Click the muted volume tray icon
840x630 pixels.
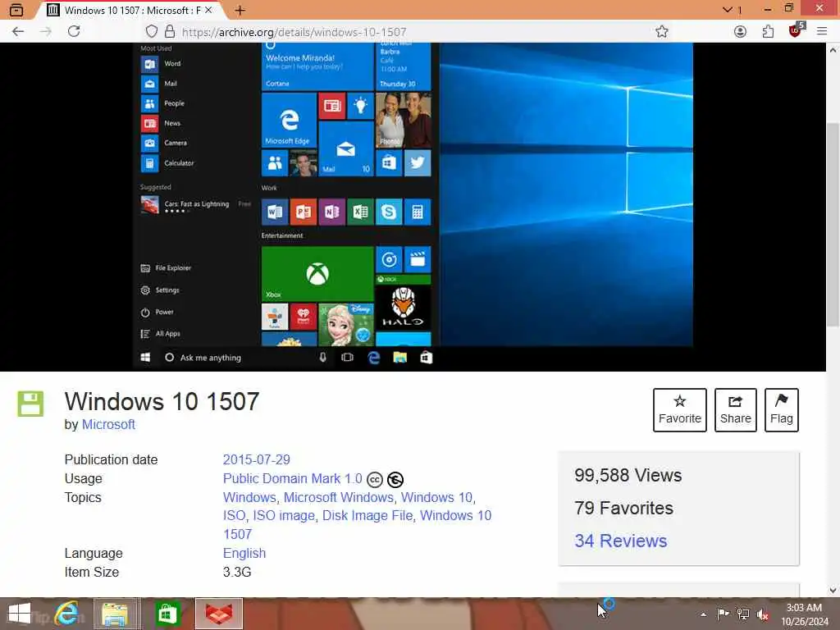(763, 614)
